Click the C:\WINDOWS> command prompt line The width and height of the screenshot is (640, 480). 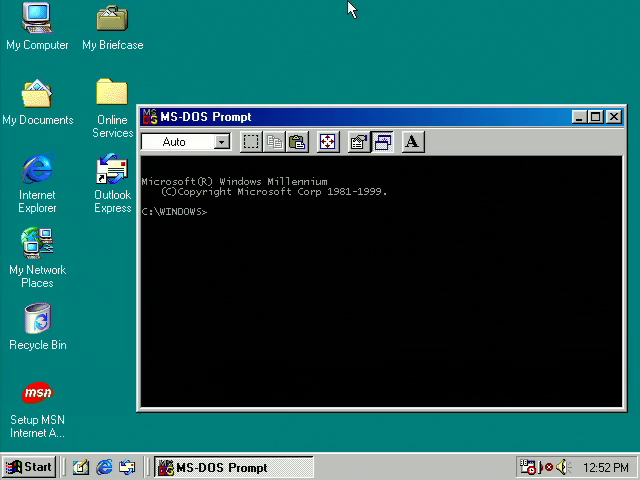pyautogui.click(x=174, y=211)
